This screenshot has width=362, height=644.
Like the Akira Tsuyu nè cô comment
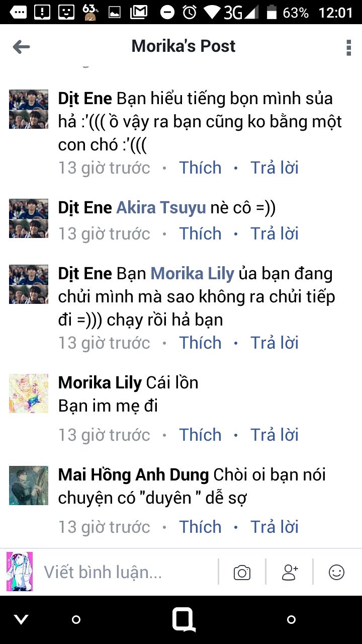pyautogui.click(x=200, y=233)
